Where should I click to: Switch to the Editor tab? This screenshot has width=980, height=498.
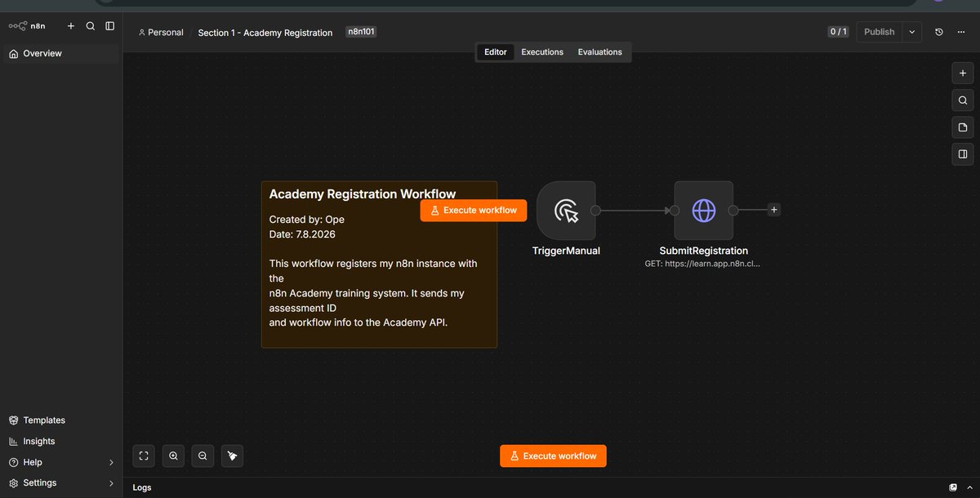[496, 52]
